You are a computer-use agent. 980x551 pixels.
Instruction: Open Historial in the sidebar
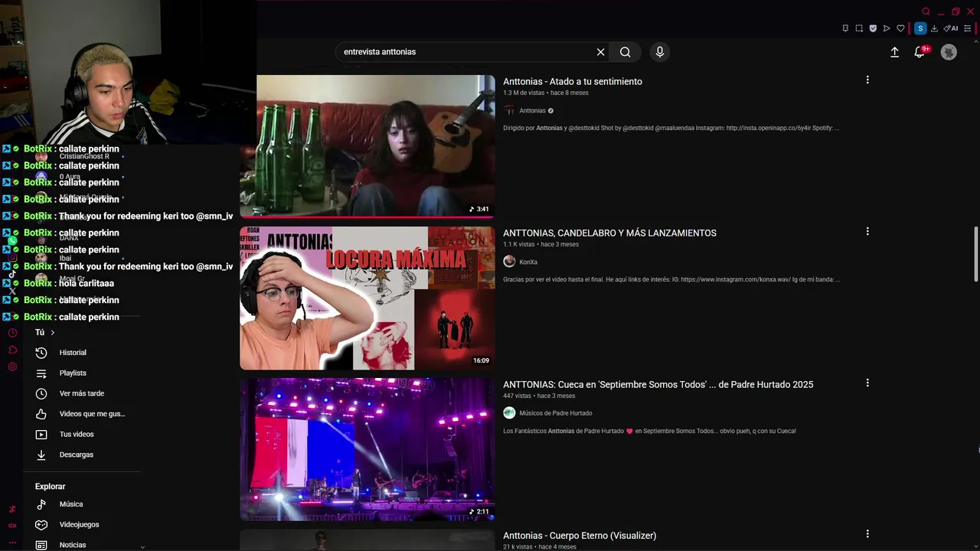tap(73, 353)
